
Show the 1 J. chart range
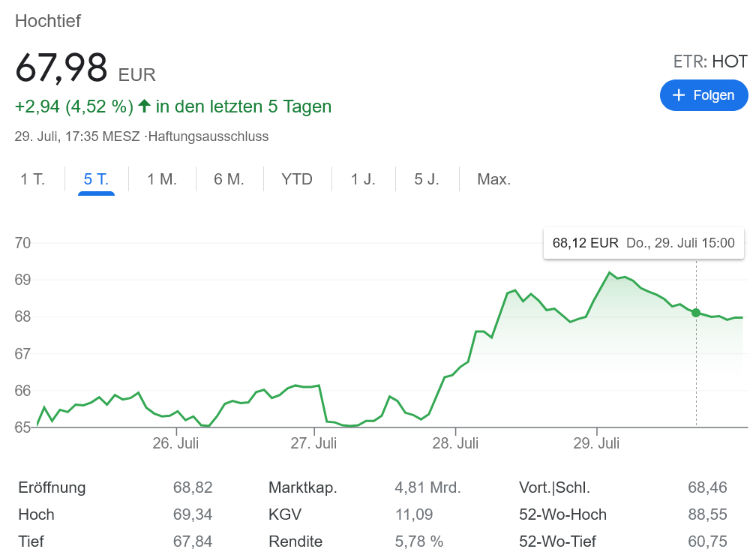pyautogui.click(x=363, y=179)
